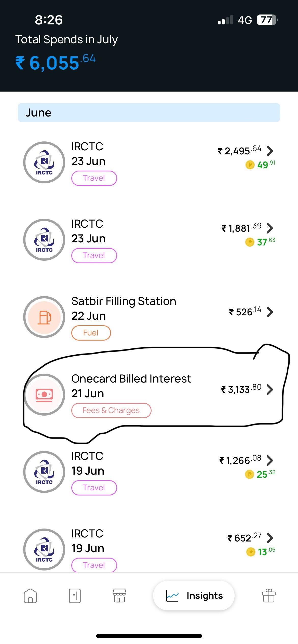Tap Travel tag on ₹1,881.39 IRCTC entry
The height and width of the screenshot is (644, 298).
94,255
